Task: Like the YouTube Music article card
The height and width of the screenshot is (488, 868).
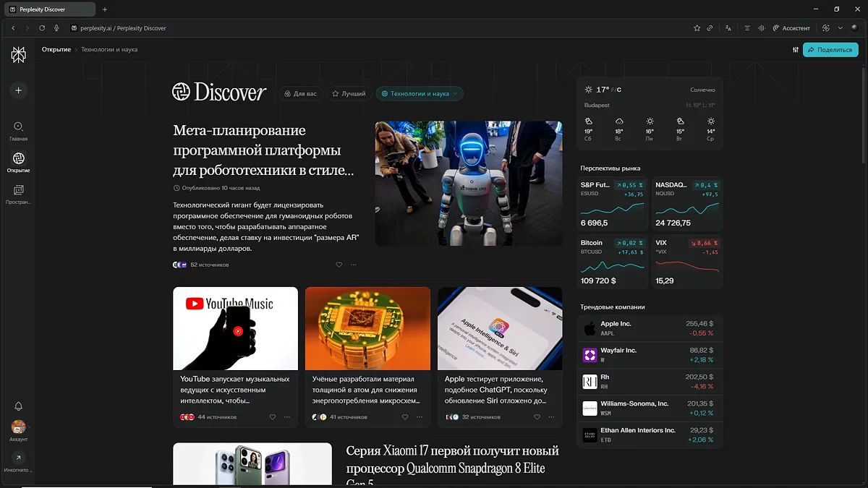Action: point(273,417)
